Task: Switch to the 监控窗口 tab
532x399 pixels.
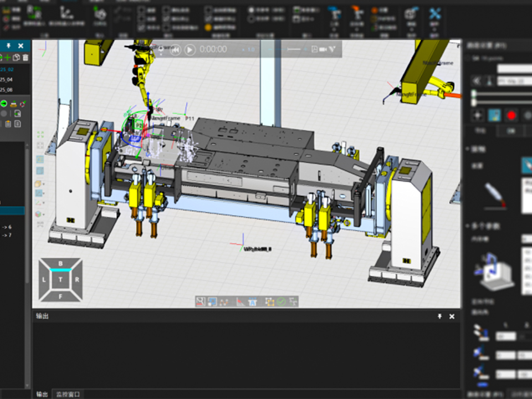Action: point(69,394)
